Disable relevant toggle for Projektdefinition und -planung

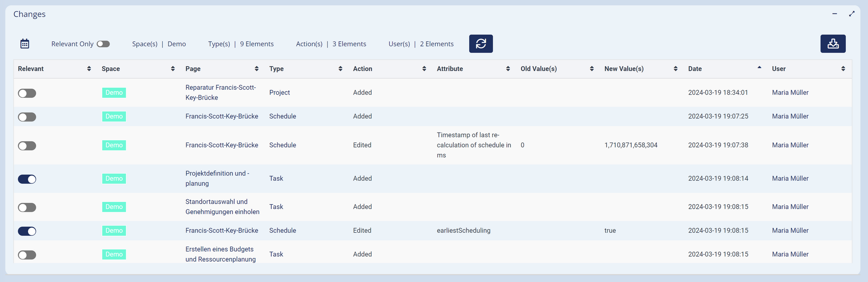point(27,179)
